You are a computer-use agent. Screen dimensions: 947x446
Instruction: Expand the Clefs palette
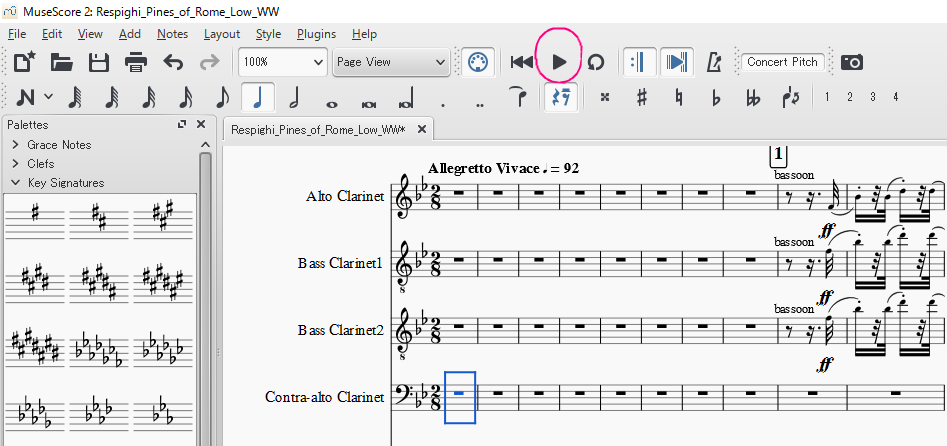click(x=16, y=164)
